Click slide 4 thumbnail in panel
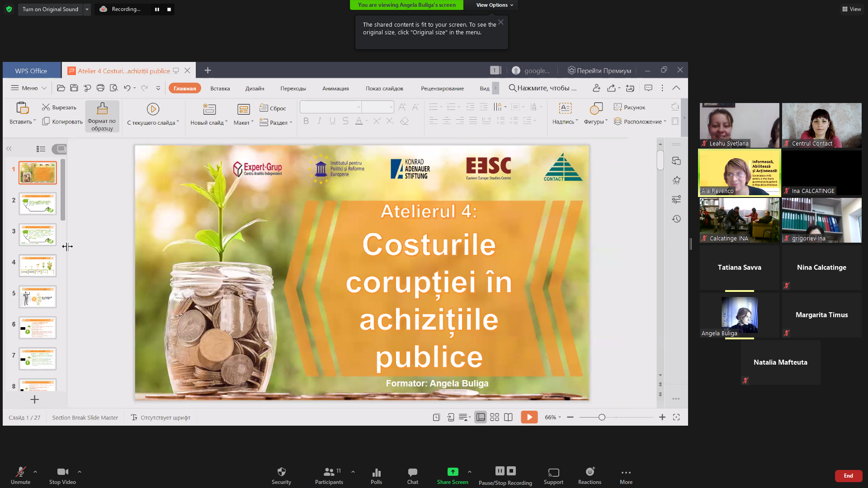 point(38,266)
